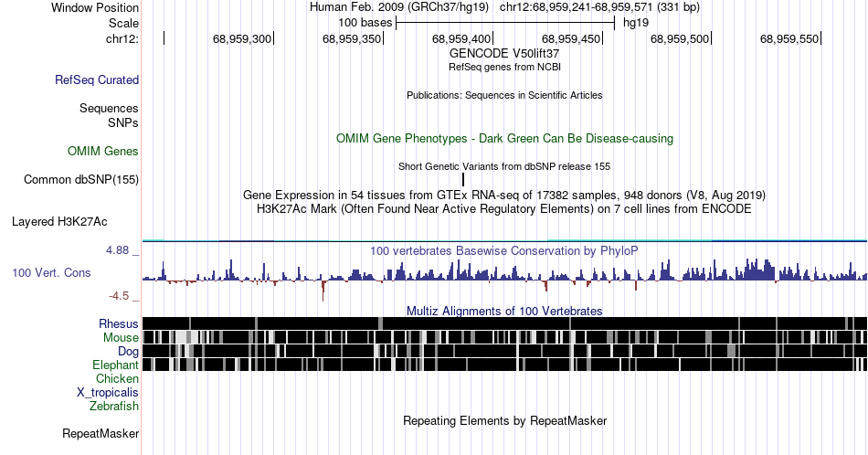
Task: Select the Mouse alignment row label
Action: (x=121, y=338)
